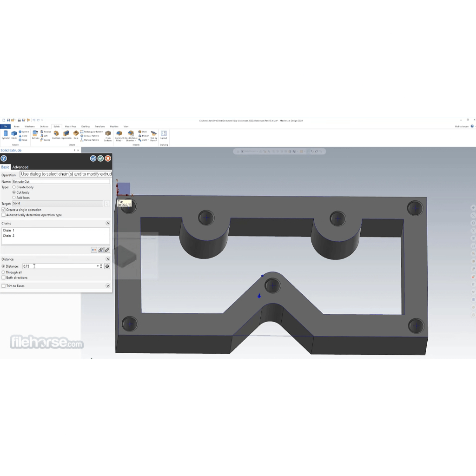Open Basic tab in Solid Extrude
The width and height of the screenshot is (476, 476).
(5, 167)
